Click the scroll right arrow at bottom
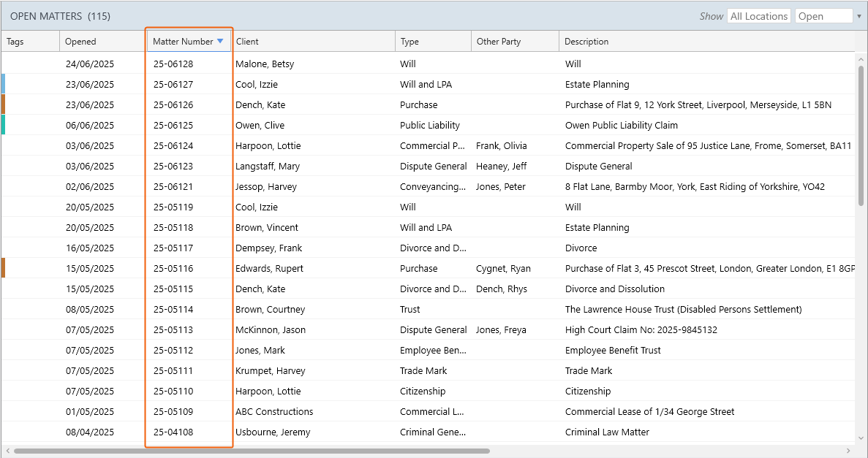868x458 pixels. point(849,451)
